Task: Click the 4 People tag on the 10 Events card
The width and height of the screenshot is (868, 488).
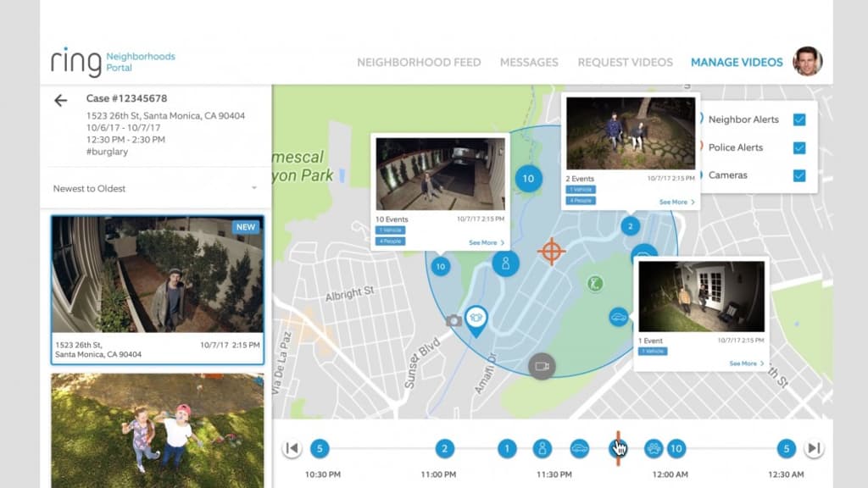Action: tap(390, 241)
